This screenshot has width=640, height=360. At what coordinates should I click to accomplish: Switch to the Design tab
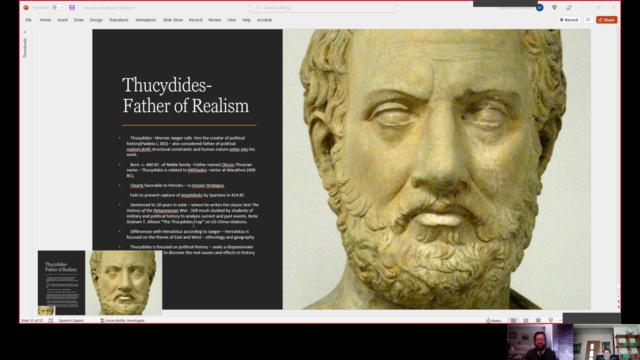coord(96,20)
